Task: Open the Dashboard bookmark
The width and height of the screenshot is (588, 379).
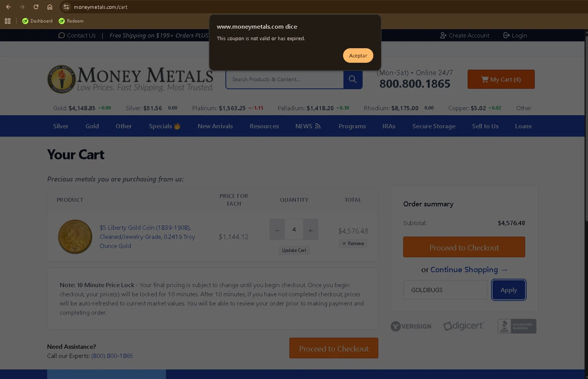Action: [37, 21]
